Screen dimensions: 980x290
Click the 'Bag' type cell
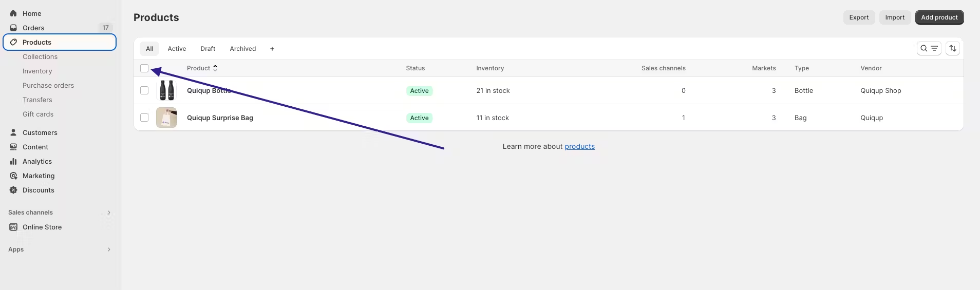point(801,118)
